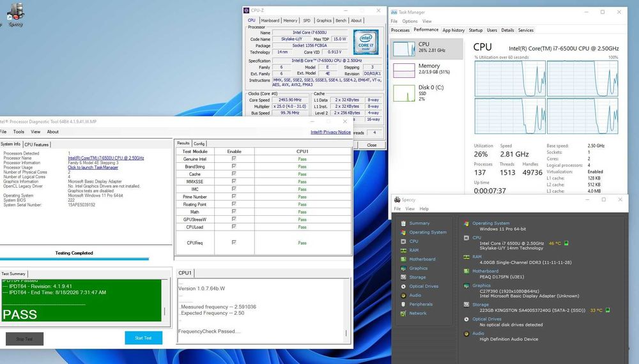639x364 pixels.
Task: Toggle the GPUStressW enable checkbox
Action: (234, 219)
